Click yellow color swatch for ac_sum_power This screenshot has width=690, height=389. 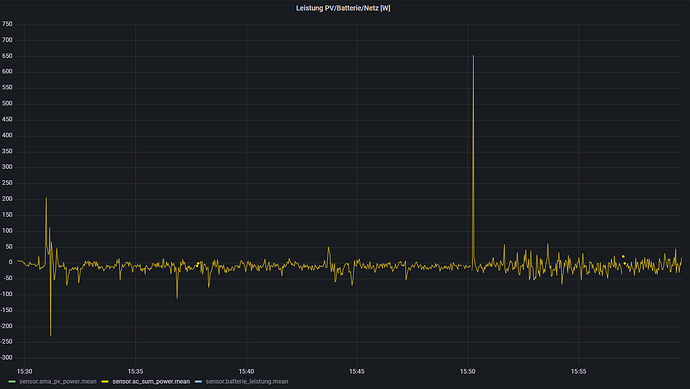click(105, 382)
